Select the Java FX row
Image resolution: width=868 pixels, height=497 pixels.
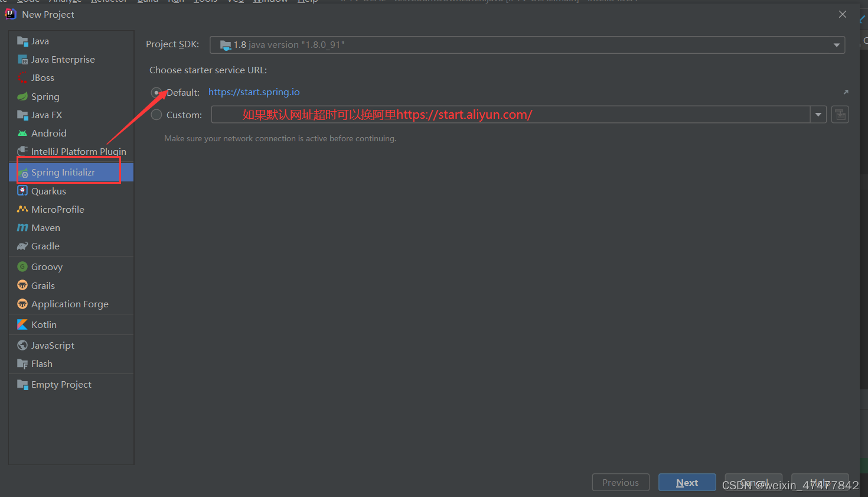click(x=71, y=115)
